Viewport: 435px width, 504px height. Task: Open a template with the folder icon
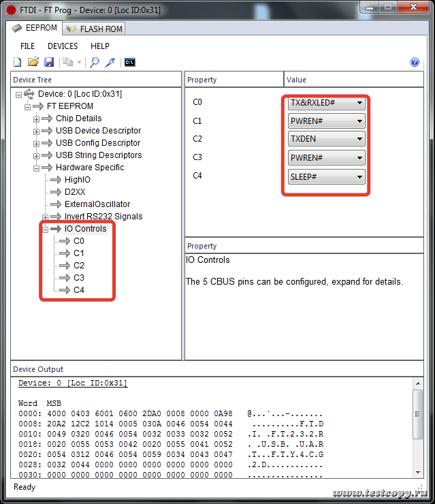(33, 62)
